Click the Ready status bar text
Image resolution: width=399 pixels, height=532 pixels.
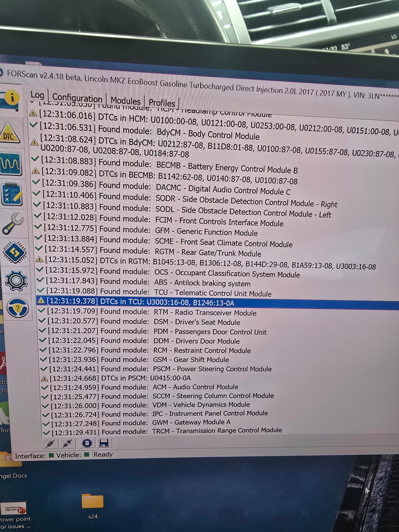coord(103,454)
